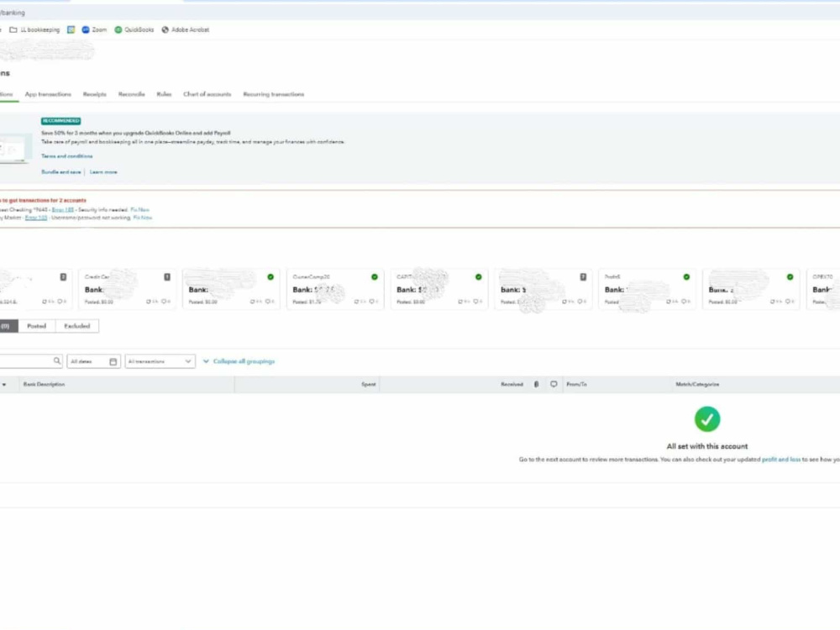840x630 pixels.
Task: Click the RECOMMENDED badge
Action: click(61, 121)
